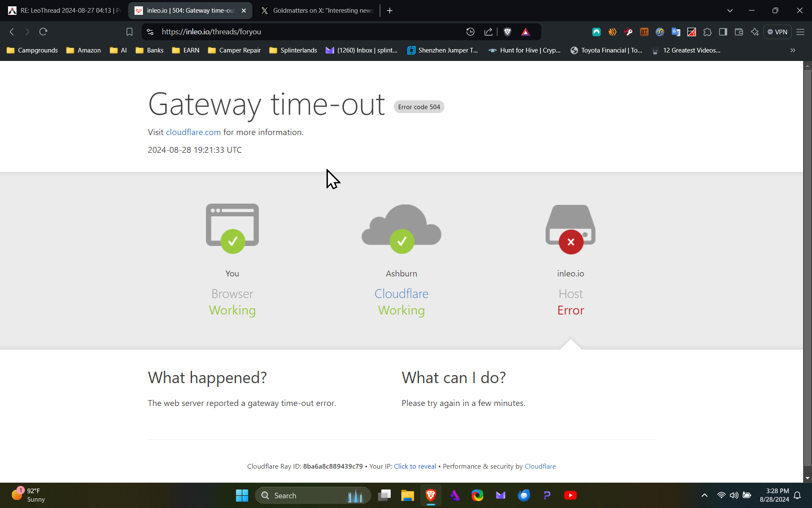This screenshot has height=508, width=812.
Task: Open the Brave Wallet icon
Action: click(x=739, y=32)
